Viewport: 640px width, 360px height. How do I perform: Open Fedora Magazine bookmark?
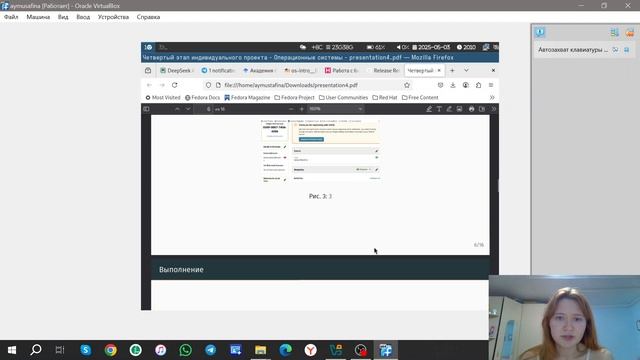[247, 98]
